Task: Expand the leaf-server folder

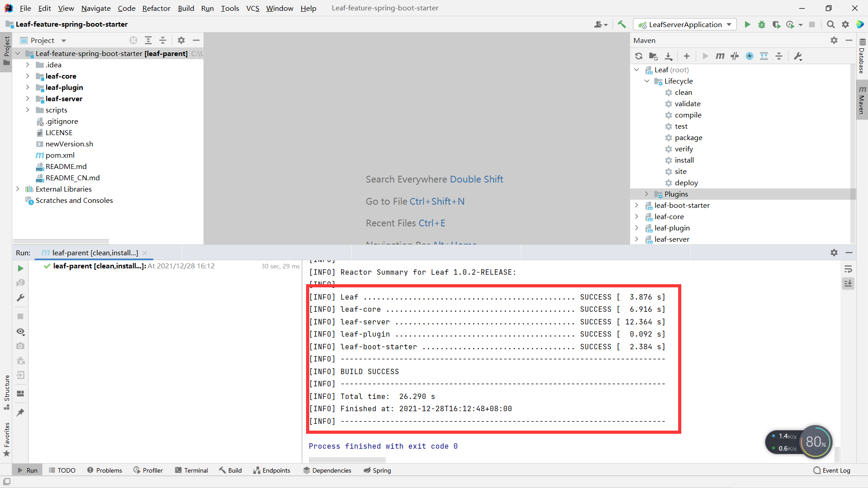Action: (x=28, y=99)
